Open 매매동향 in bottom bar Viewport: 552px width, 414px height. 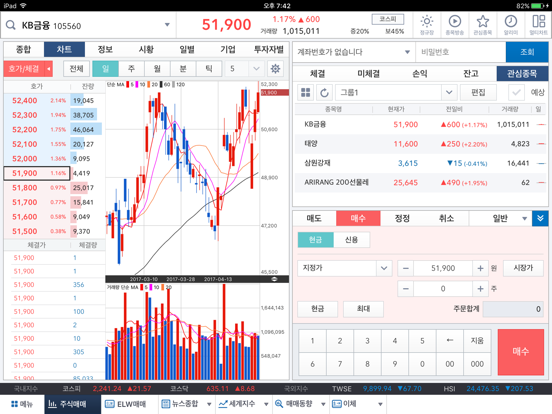[x=294, y=404]
